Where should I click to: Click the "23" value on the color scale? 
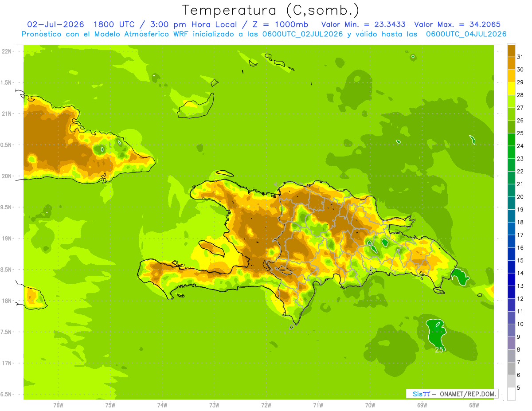520,159
